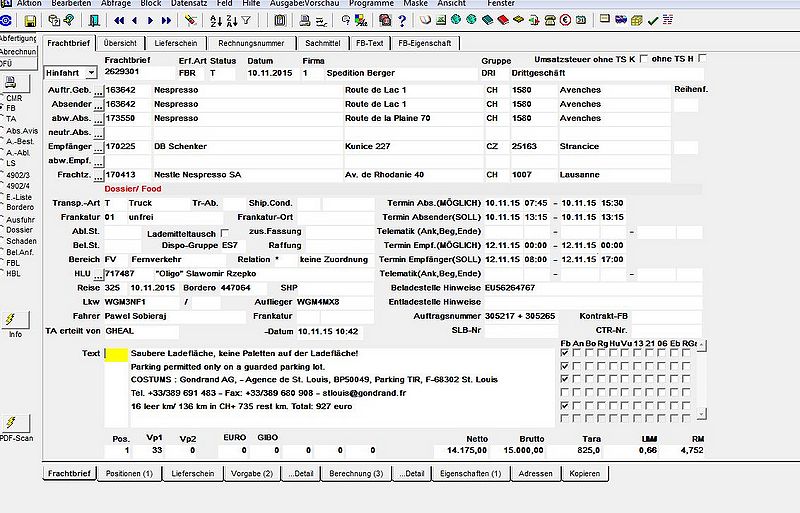Click the red book icon
Screen dimensions: 800x513
point(503,20)
